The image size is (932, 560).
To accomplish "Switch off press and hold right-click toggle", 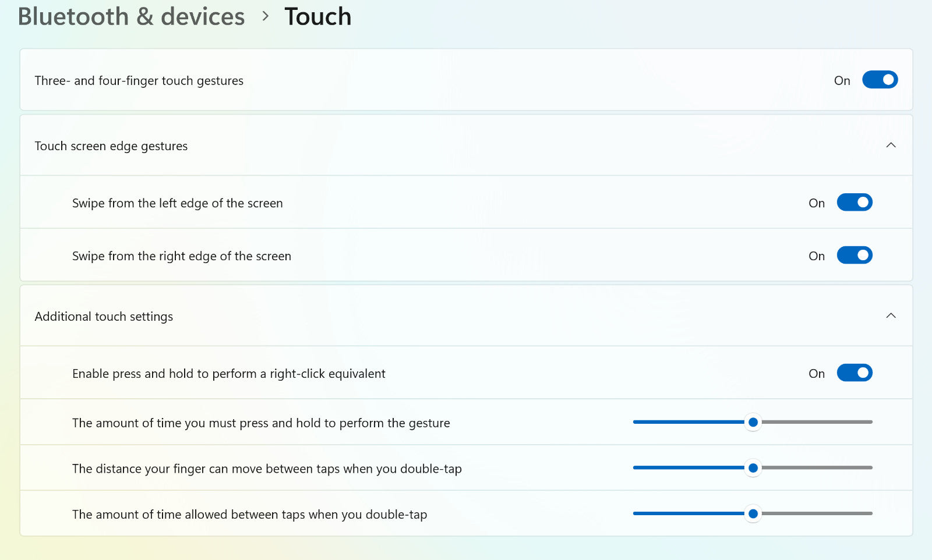I will [x=855, y=373].
